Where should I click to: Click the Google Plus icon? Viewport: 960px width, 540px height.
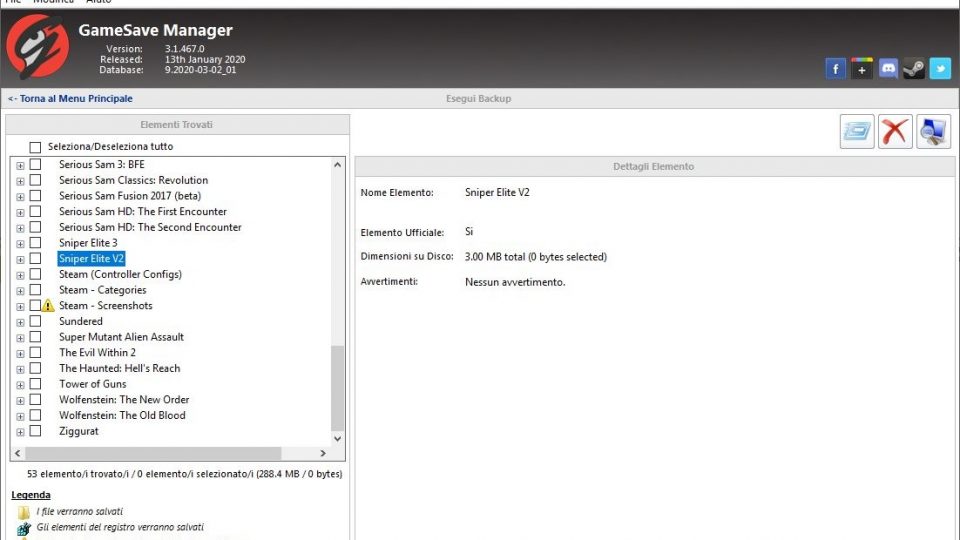pyautogui.click(x=861, y=69)
